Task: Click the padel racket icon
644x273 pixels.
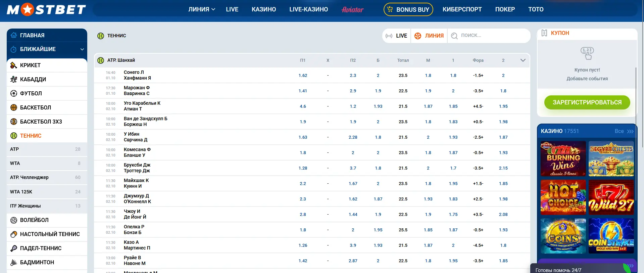Action: pos(14,248)
